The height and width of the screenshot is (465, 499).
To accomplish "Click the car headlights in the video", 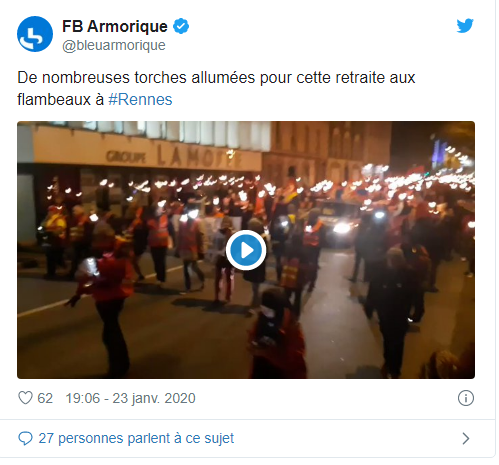I will click(343, 227).
